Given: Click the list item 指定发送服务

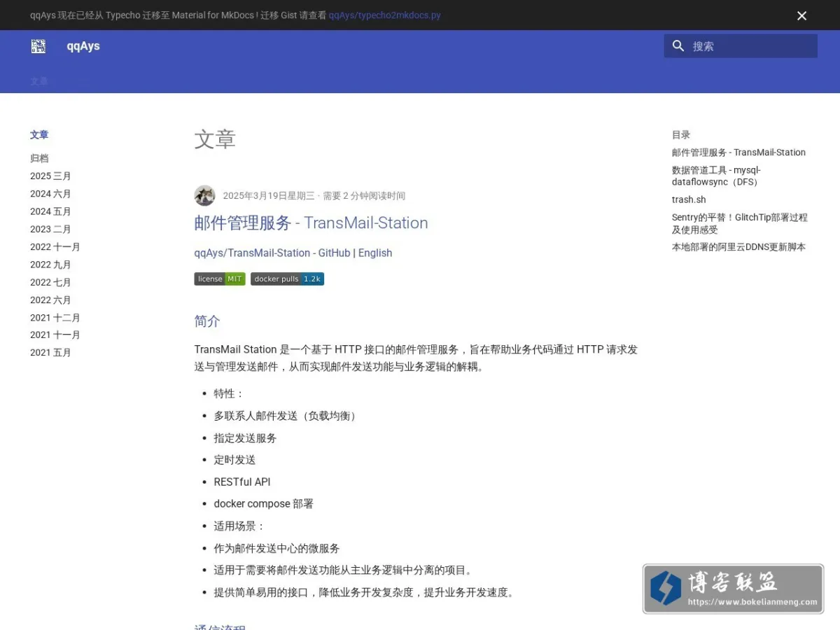Looking at the screenshot, I should pyautogui.click(x=245, y=437).
